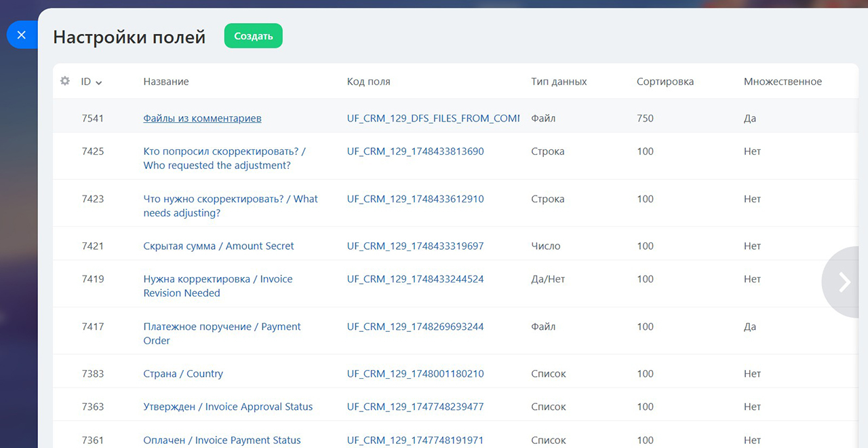Viewport: 868px width, 448px height.
Task: Click the Да/Нет data type cell
Action: pos(548,279)
